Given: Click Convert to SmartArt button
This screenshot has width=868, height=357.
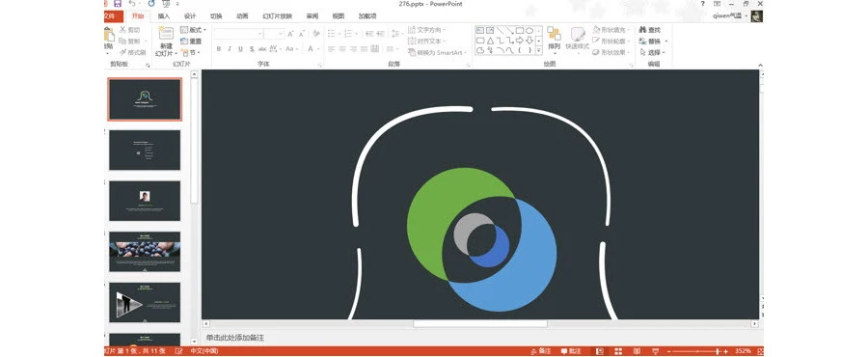Looking at the screenshot, I should coord(437,52).
